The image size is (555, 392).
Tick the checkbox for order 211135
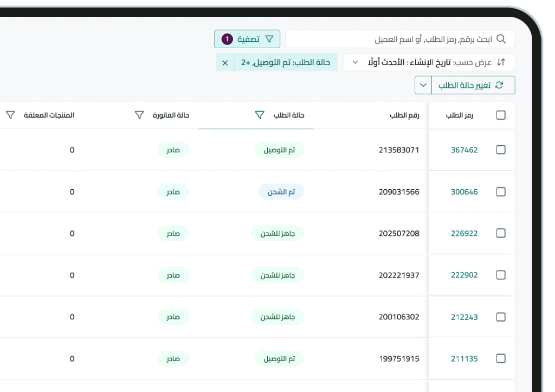click(x=501, y=358)
